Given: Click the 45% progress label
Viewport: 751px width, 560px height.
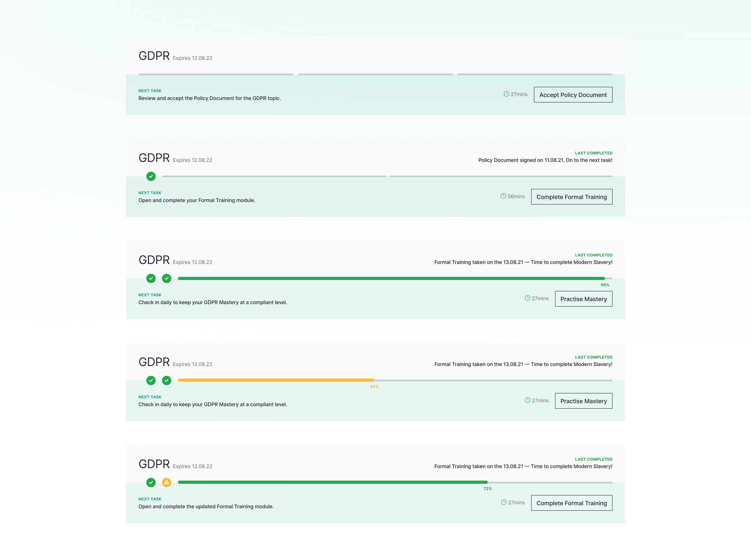Looking at the screenshot, I should click(374, 387).
